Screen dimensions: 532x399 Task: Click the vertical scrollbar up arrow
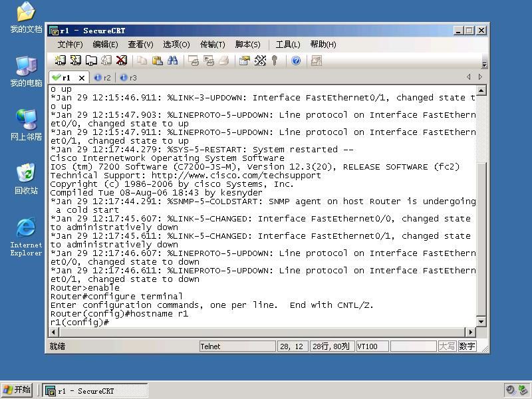[481, 90]
